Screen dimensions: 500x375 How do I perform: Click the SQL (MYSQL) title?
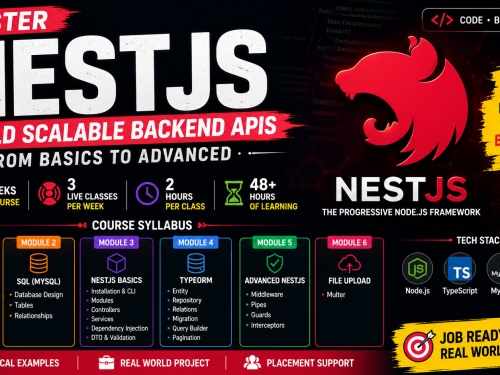click(x=39, y=281)
